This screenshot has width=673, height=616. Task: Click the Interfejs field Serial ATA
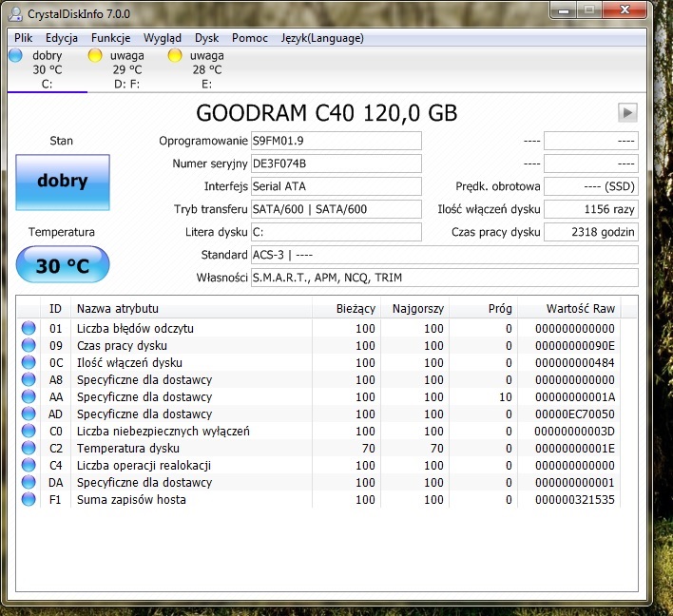coord(336,186)
